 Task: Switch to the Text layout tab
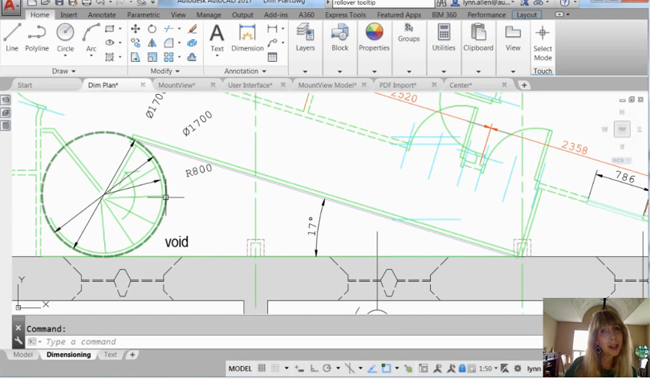tap(110, 355)
